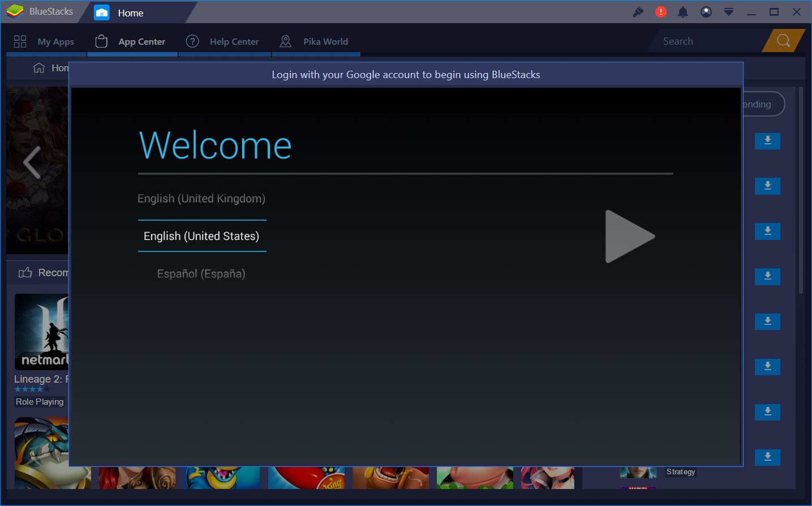This screenshot has height=506, width=812.
Task: Click the red alert notification icon
Action: [x=661, y=12]
